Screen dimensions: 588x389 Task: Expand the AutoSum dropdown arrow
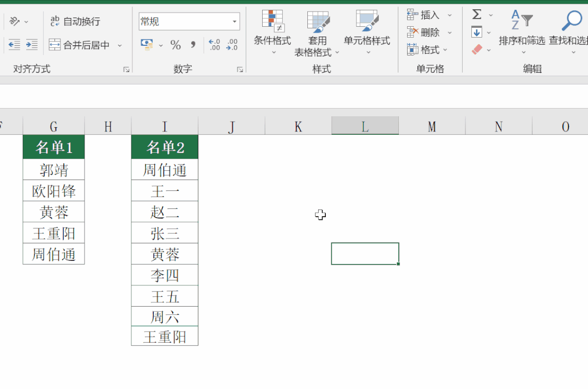[491, 15]
